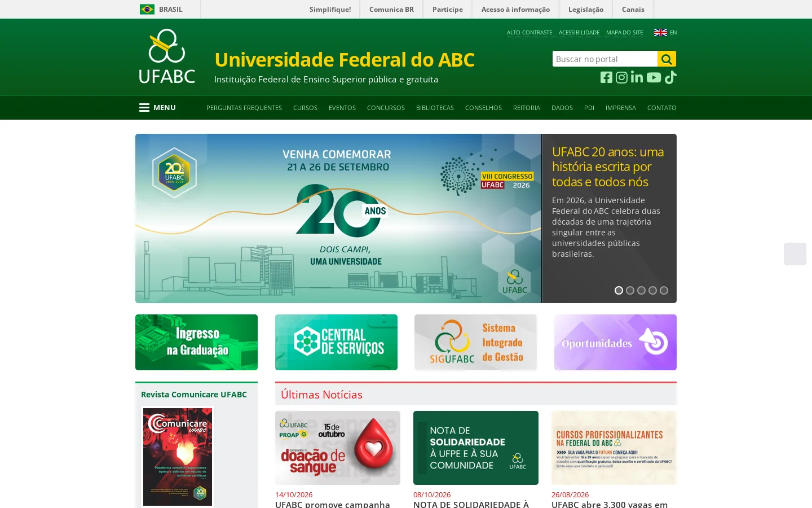The width and height of the screenshot is (812, 508).
Task: Select fourth carousel slide dot
Action: coord(652,290)
